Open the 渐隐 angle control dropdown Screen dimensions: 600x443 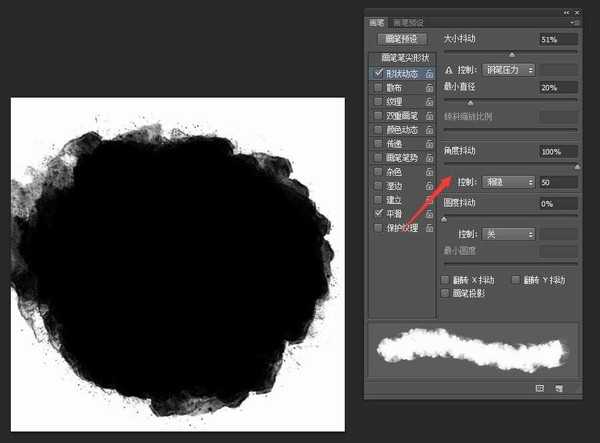click(x=509, y=182)
